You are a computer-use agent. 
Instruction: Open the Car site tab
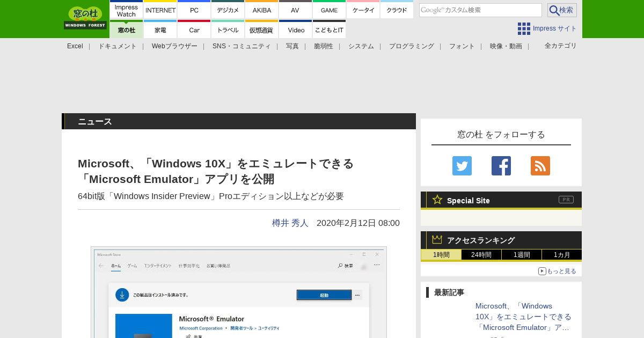[194, 30]
